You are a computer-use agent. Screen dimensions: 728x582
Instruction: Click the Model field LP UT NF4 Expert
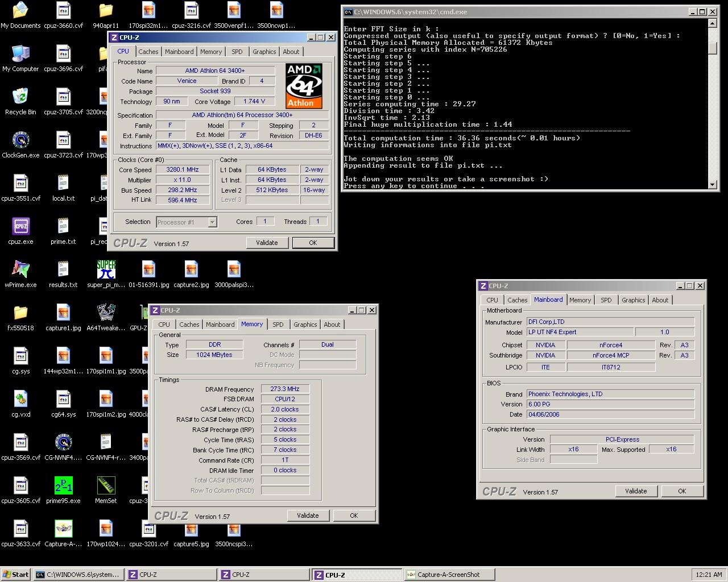[580, 332]
